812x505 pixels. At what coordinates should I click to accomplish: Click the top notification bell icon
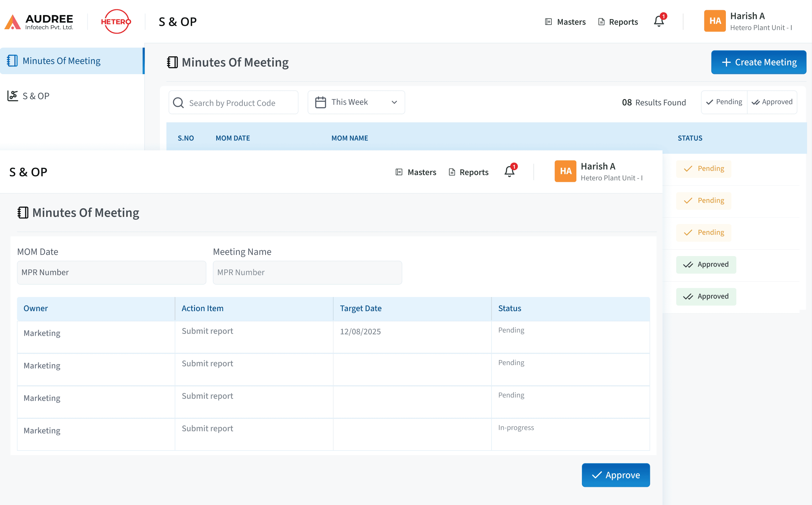(x=659, y=21)
